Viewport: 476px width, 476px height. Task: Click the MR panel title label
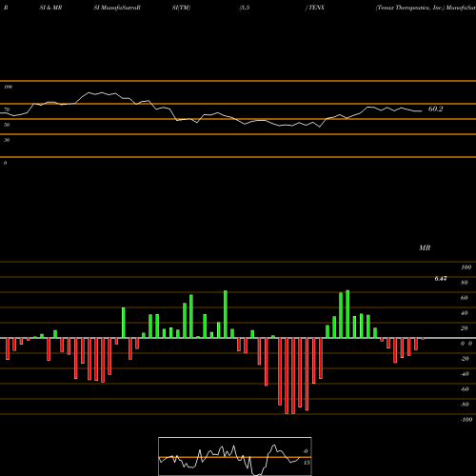(x=425, y=248)
